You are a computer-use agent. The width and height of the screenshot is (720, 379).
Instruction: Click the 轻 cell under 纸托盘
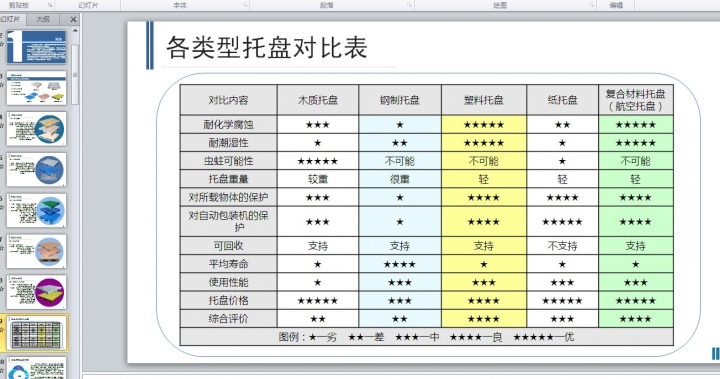tap(562, 179)
